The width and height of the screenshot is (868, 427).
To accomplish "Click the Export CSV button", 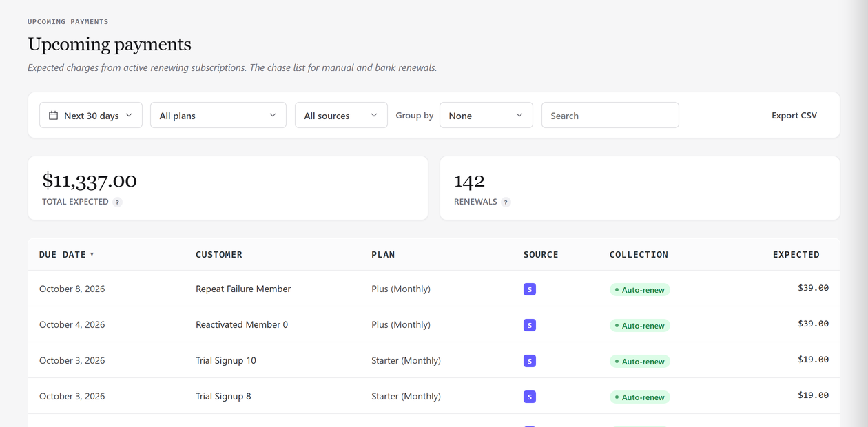I will [x=794, y=115].
